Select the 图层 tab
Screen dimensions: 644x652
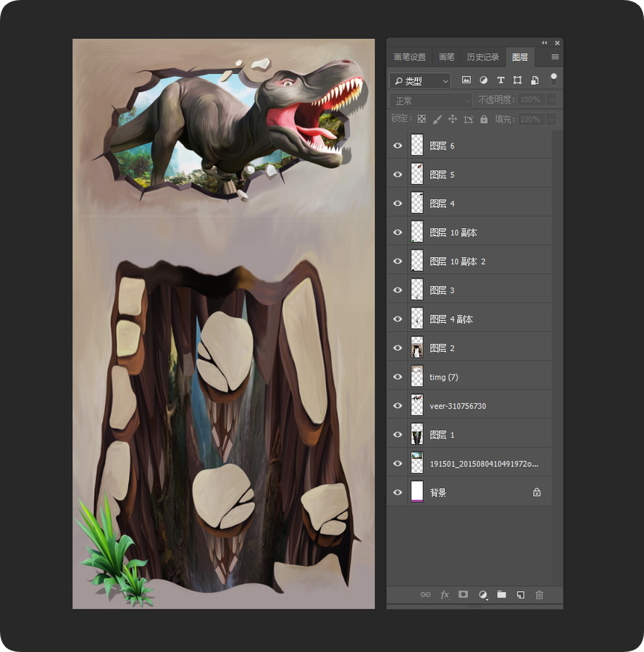[x=520, y=57]
